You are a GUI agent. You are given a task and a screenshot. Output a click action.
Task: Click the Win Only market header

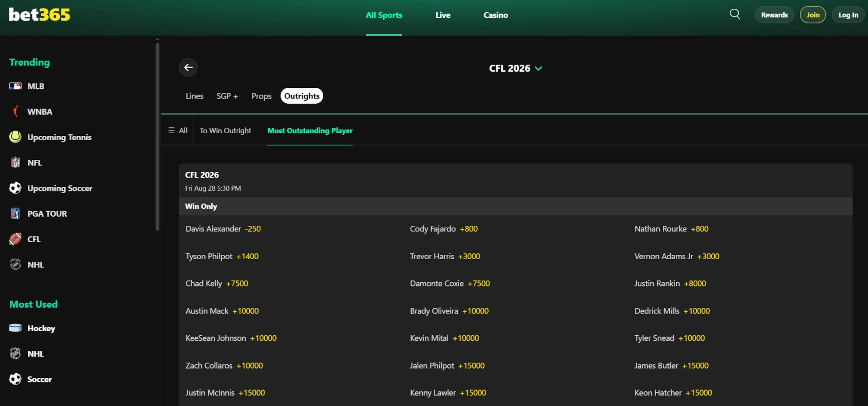click(x=516, y=206)
